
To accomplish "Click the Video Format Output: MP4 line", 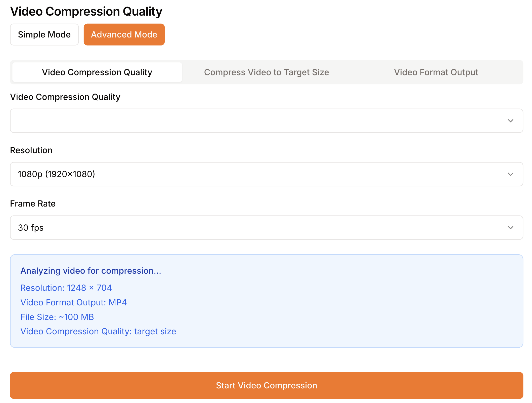I will pyautogui.click(x=74, y=302).
